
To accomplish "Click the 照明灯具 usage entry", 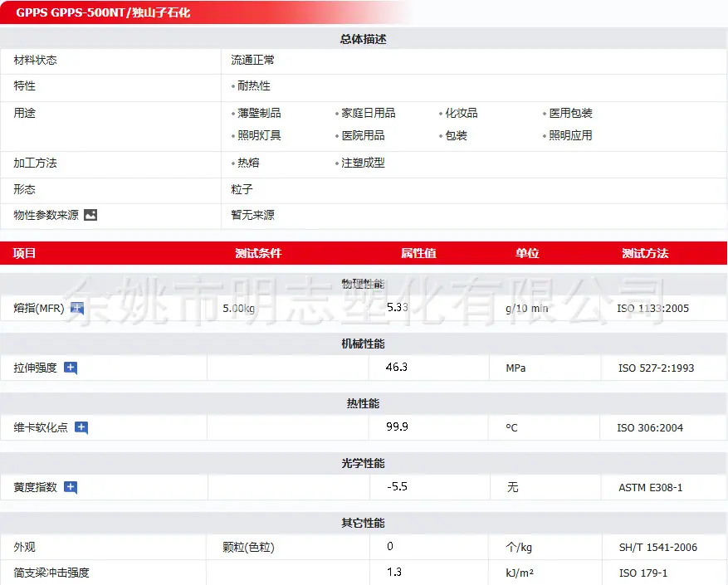I will (x=259, y=135).
